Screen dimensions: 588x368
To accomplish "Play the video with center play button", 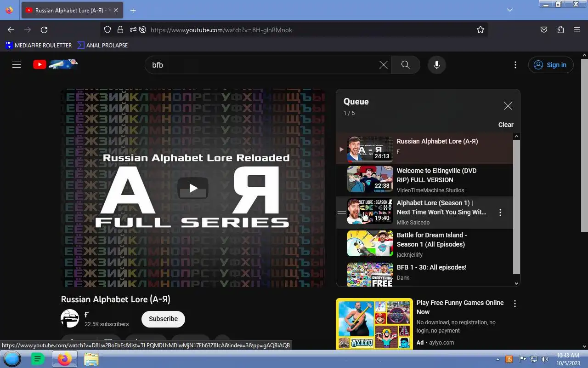I will (x=193, y=188).
